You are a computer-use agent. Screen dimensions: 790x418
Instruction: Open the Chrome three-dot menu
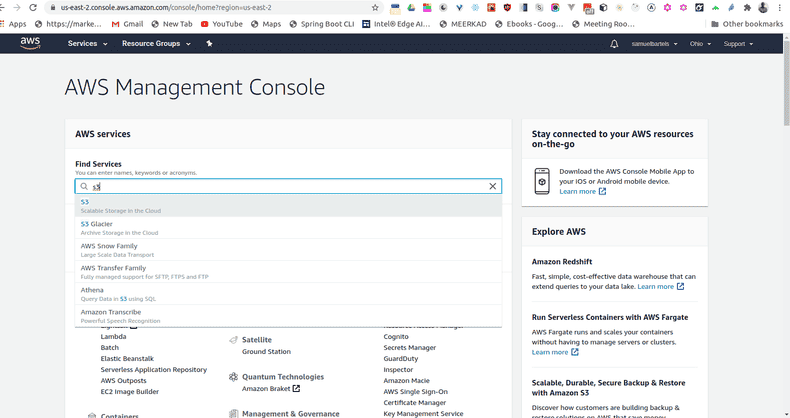pyautogui.click(x=780, y=8)
